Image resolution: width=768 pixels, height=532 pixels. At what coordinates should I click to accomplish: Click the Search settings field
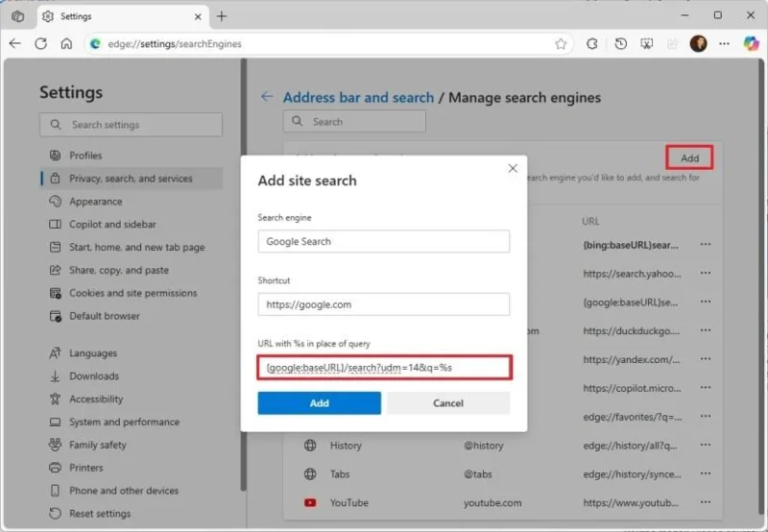[x=131, y=125]
